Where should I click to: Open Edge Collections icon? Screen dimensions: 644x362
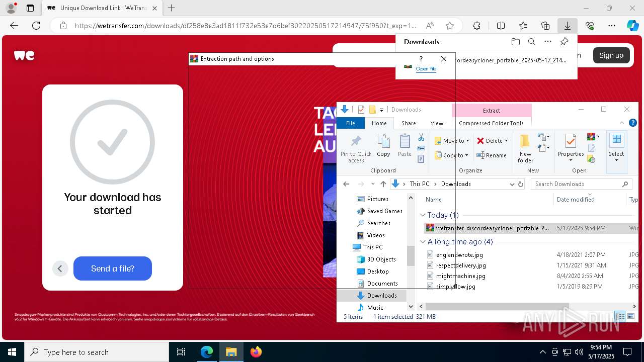545,26
